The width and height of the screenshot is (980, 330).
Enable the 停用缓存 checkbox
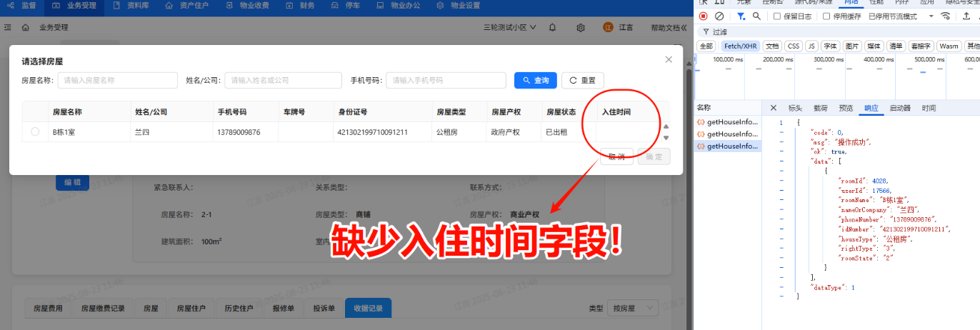826,16
